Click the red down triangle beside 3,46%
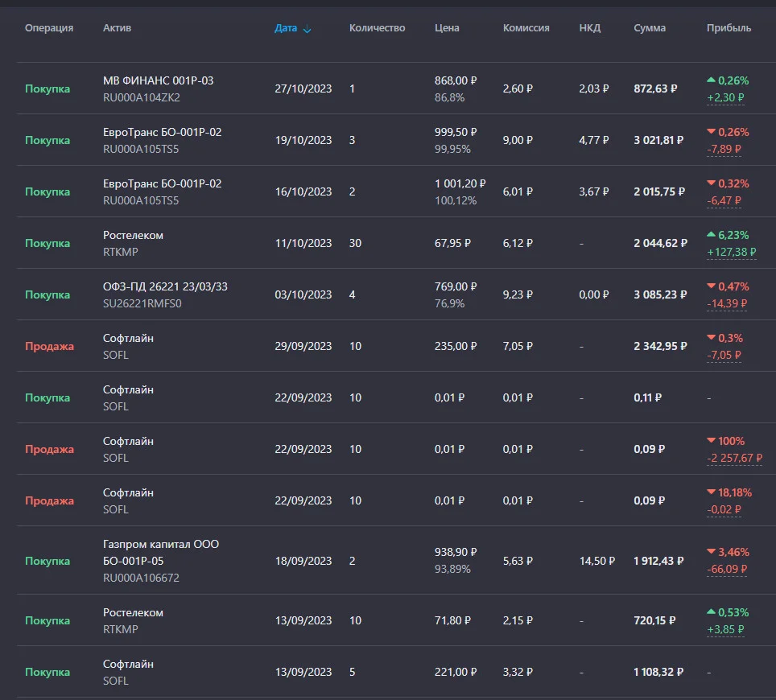Image resolution: width=776 pixels, height=700 pixels. (711, 551)
